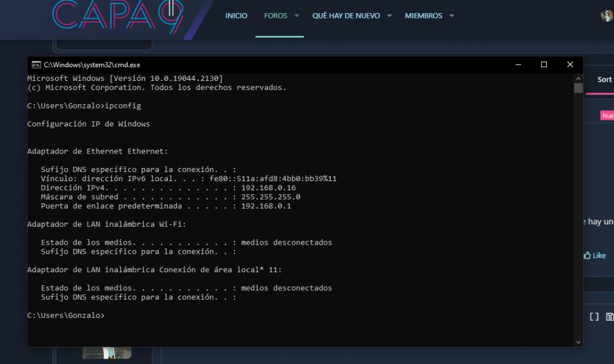Close the cmd.exe window
The image size is (614, 364).
click(570, 65)
